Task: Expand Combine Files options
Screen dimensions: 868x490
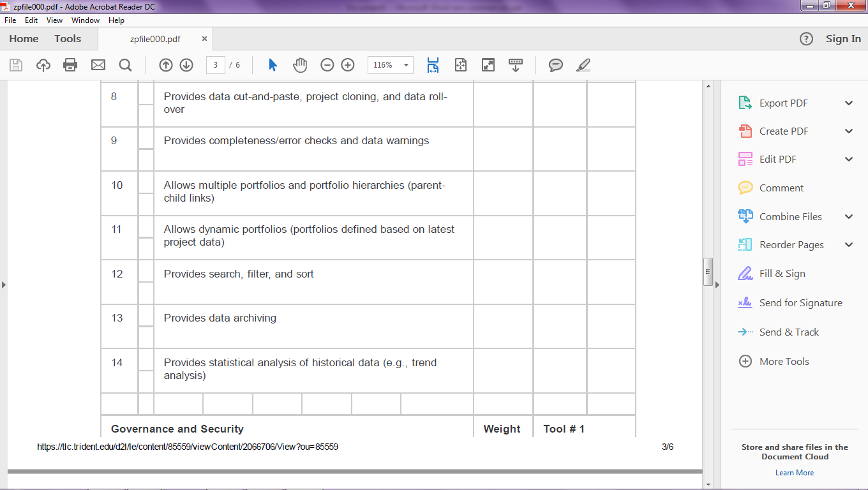Action: 849,216
